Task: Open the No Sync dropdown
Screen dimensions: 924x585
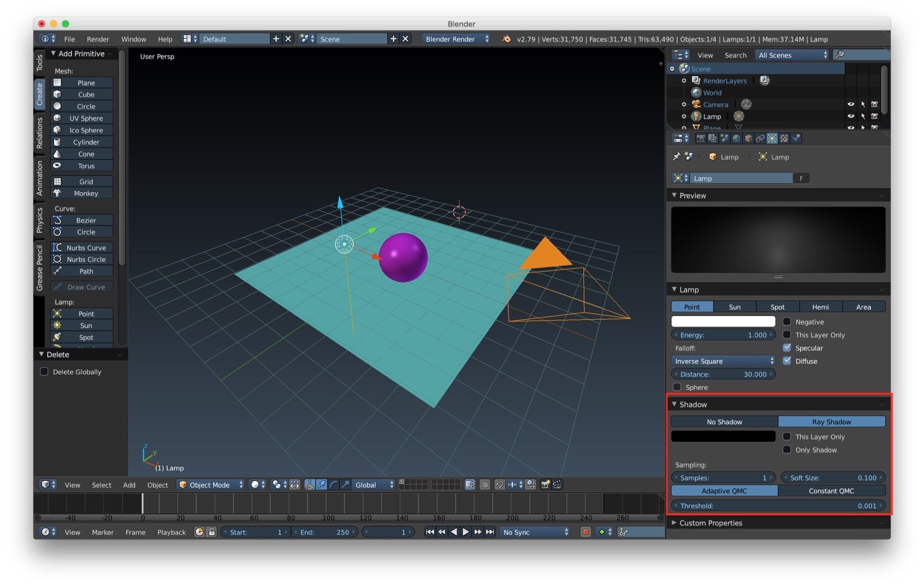Action: click(535, 532)
